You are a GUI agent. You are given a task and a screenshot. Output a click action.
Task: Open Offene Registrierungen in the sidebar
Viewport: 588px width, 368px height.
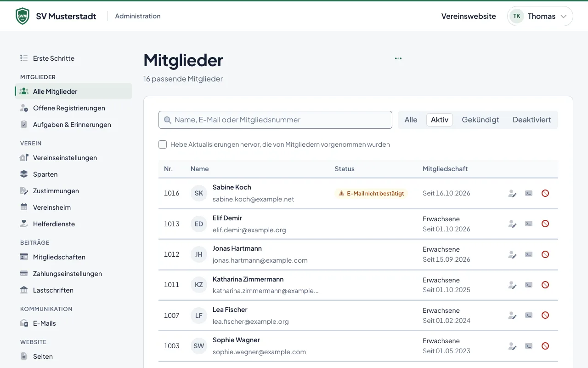pyautogui.click(x=73, y=108)
